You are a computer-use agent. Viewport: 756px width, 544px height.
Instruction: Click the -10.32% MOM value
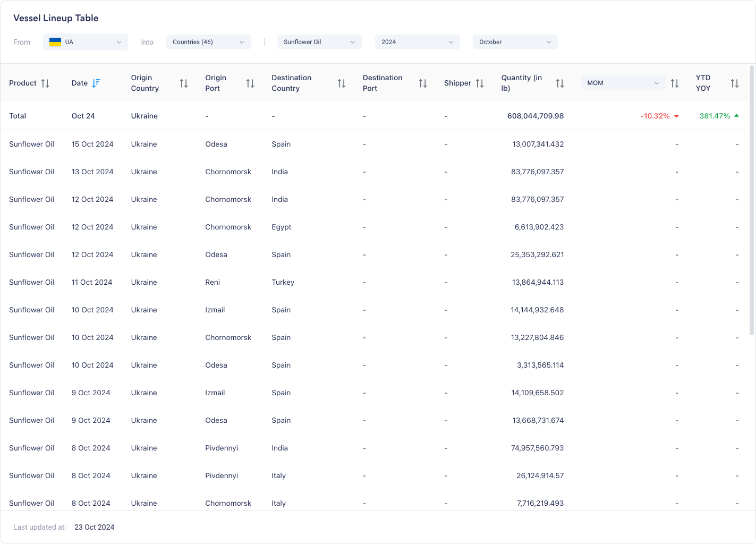[655, 116]
